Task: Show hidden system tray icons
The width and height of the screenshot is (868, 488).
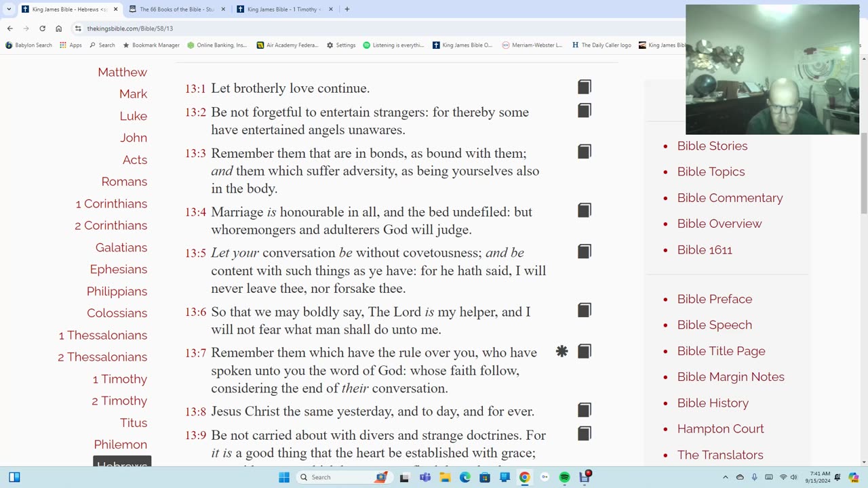Action: click(x=725, y=477)
